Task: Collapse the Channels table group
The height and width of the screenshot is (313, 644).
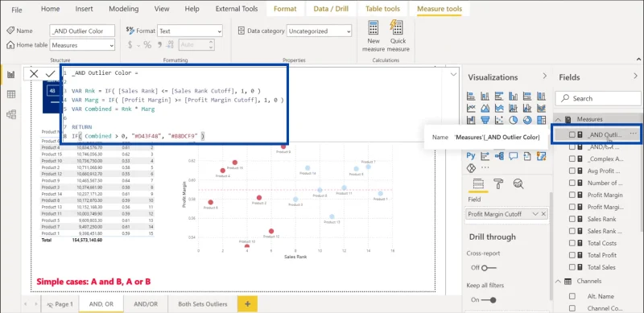Action: tap(558, 282)
